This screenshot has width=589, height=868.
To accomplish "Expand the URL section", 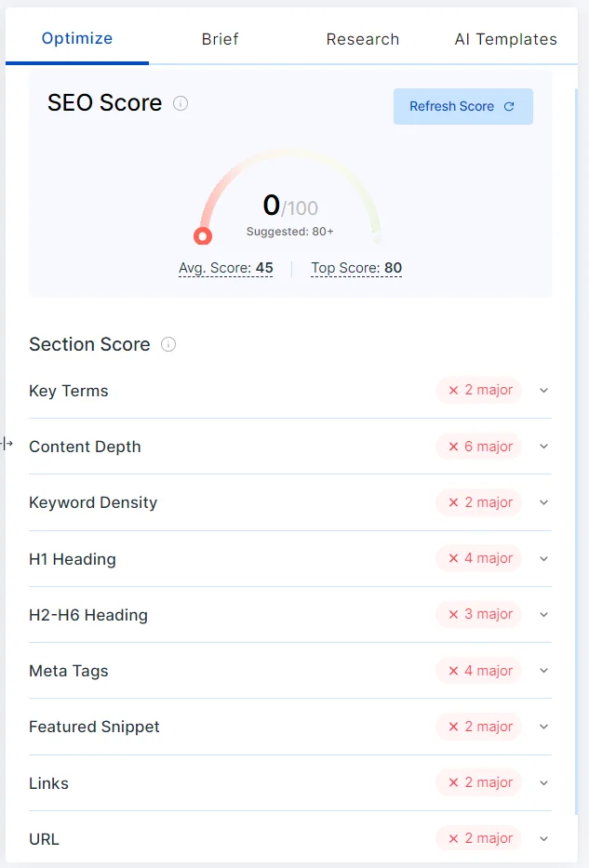I will [544, 838].
